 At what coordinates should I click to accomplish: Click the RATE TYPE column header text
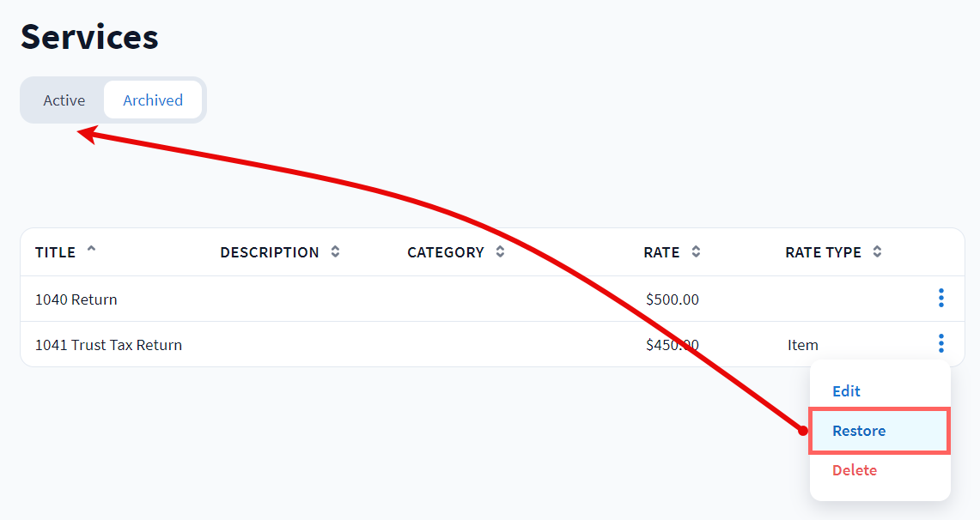(x=823, y=252)
